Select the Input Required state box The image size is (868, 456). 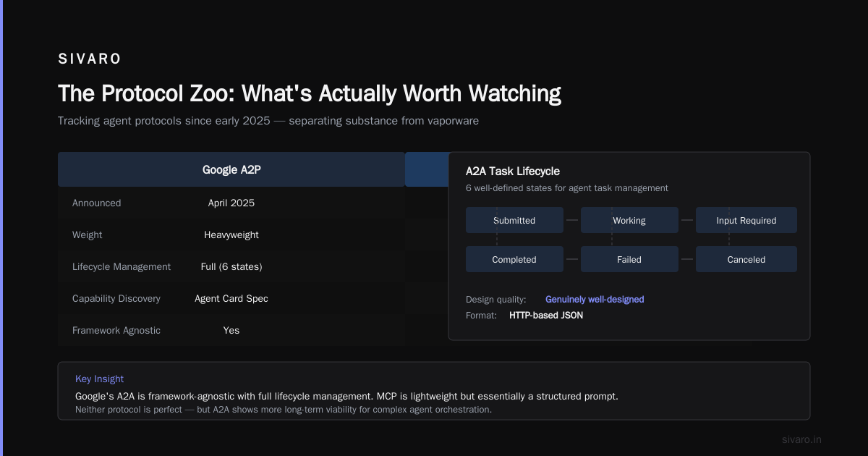[746, 220]
